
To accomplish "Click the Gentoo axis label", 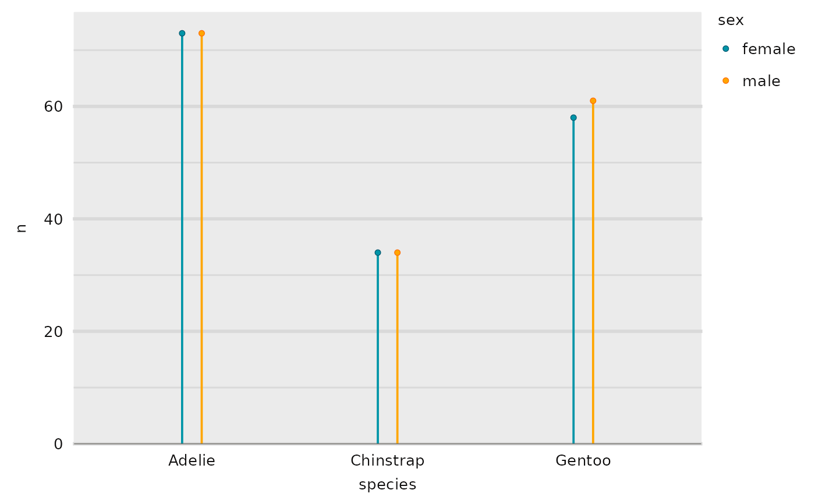I will point(583,461).
